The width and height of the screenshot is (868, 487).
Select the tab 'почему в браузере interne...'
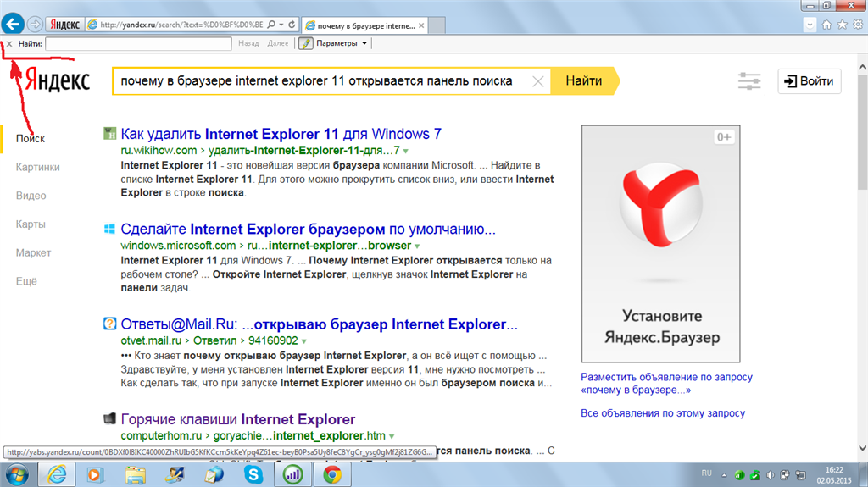[365, 25]
